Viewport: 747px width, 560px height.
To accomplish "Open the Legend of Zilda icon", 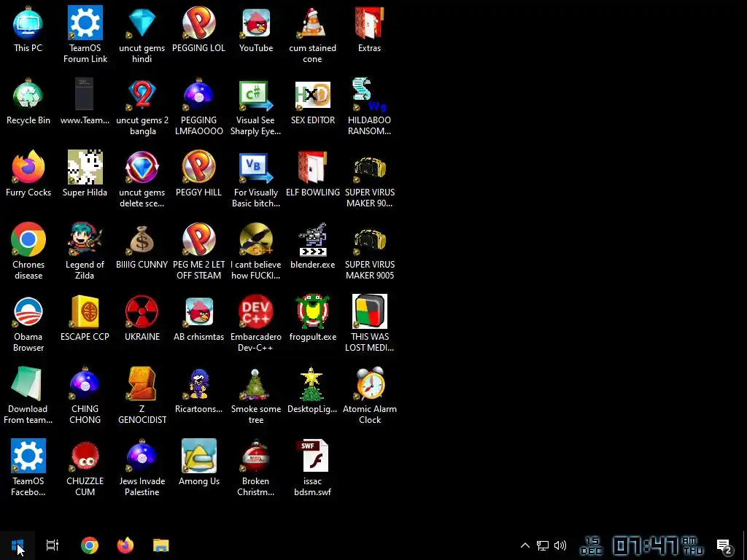I will point(85,252).
